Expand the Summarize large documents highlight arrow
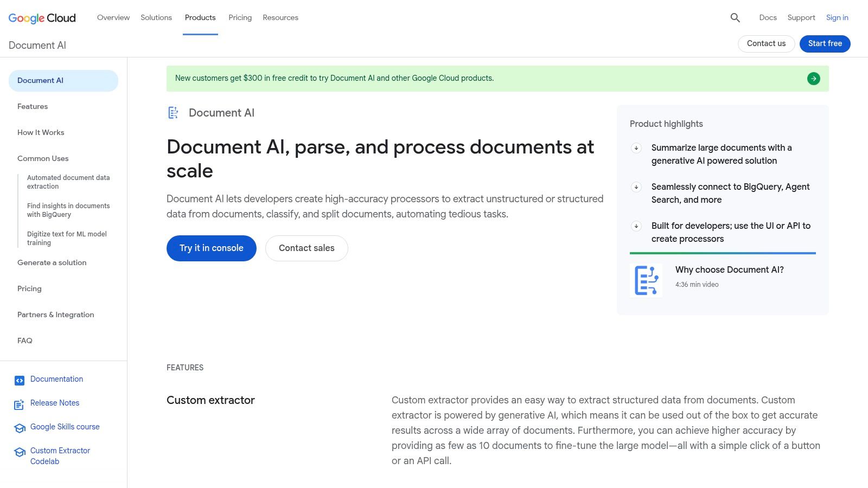Screen dimensions: 868x488 [636, 148]
